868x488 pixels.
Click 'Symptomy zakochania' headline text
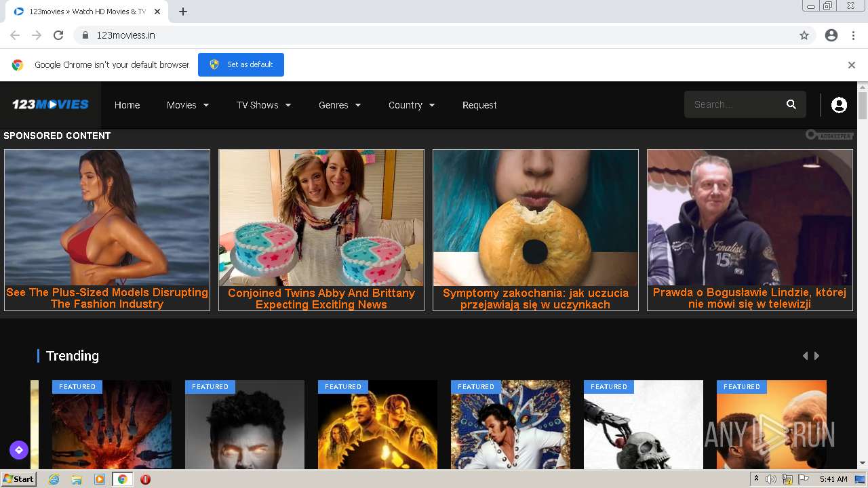[536, 299]
